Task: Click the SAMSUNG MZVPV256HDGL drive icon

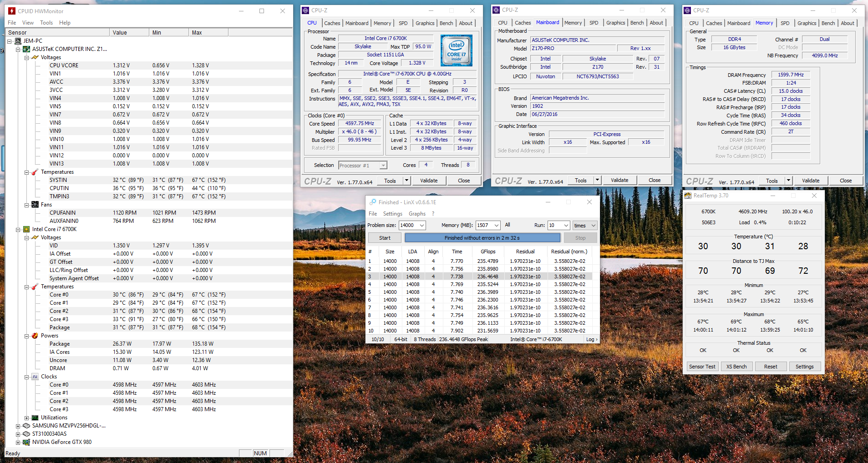Action: [x=26, y=426]
